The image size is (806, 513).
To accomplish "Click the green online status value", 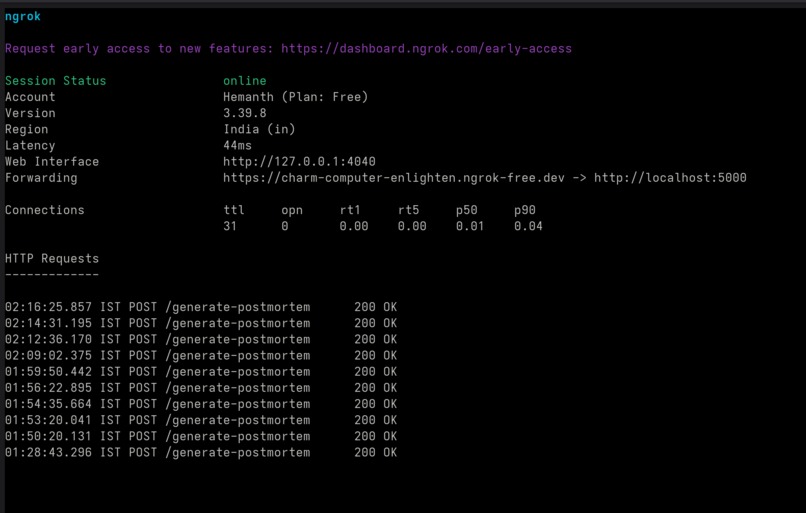I will 245,81.
